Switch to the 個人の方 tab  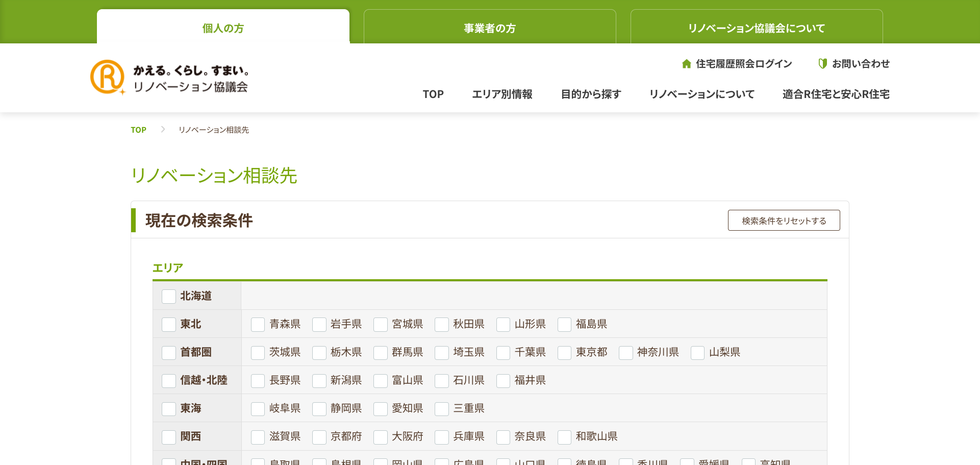point(223,27)
